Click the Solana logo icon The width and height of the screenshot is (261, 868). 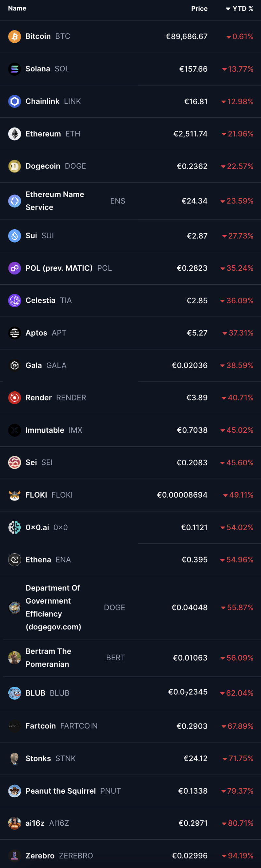(14, 69)
